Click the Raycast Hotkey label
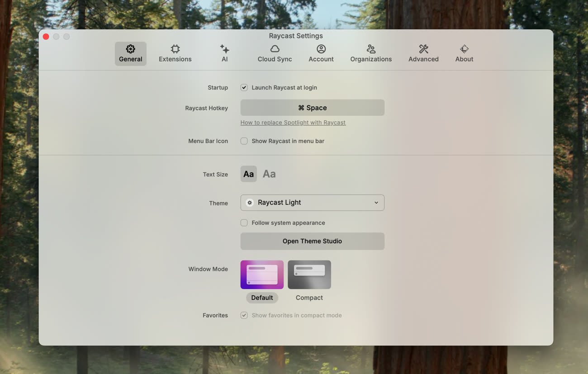 tap(206, 108)
